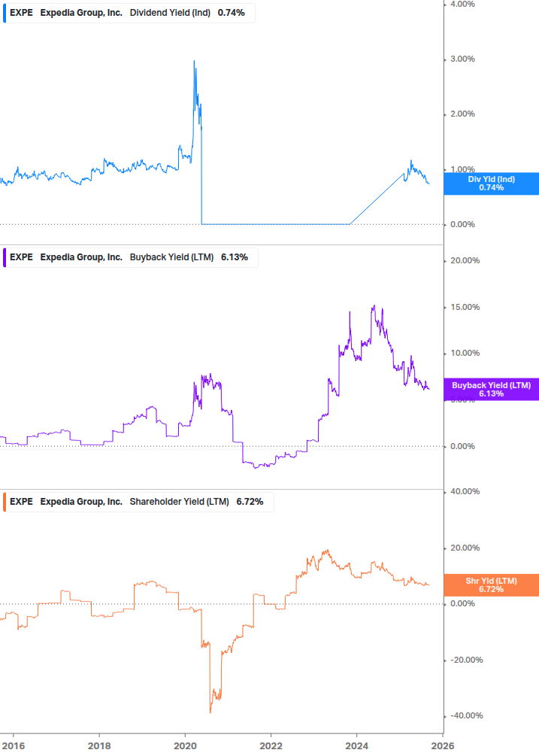Click the 2020 label on the time axis
This screenshot has height=756, width=539.
pos(185,746)
